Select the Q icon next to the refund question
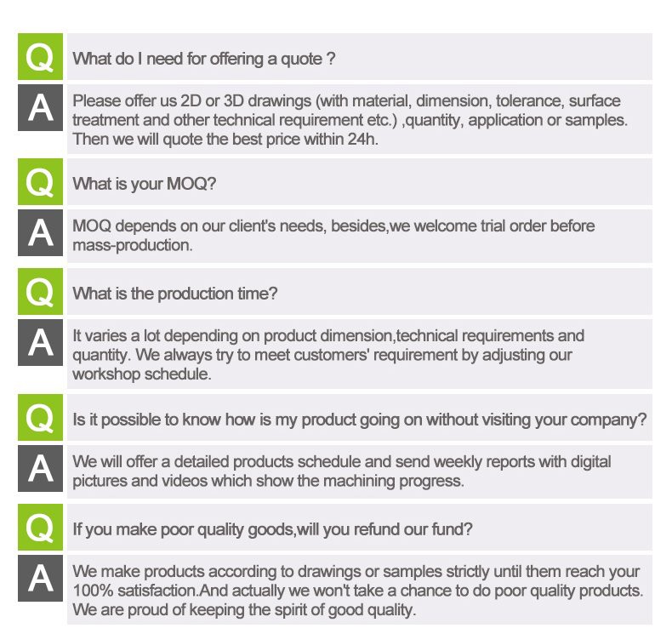Screen dimensions: 672x634 [39, 528]
